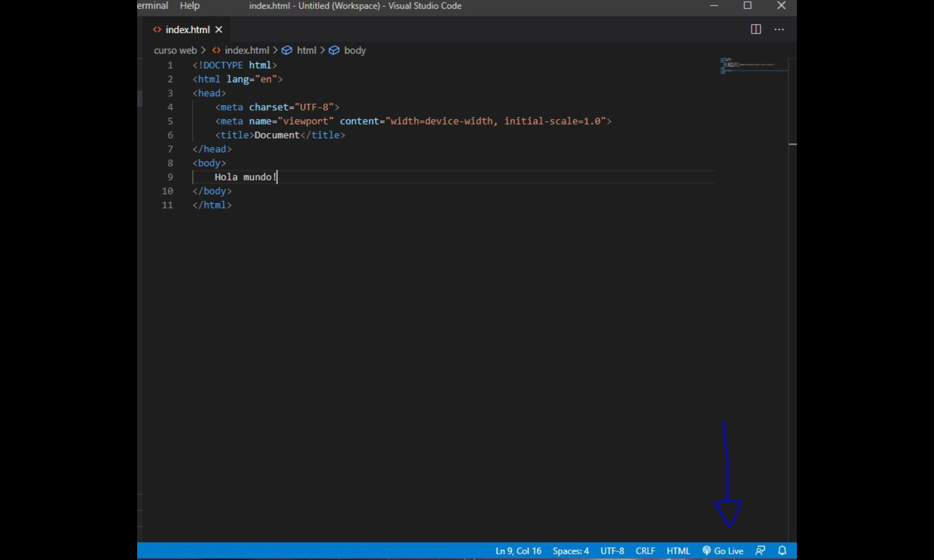
Task: Open the Terminal menu
Action: (152, 6)
